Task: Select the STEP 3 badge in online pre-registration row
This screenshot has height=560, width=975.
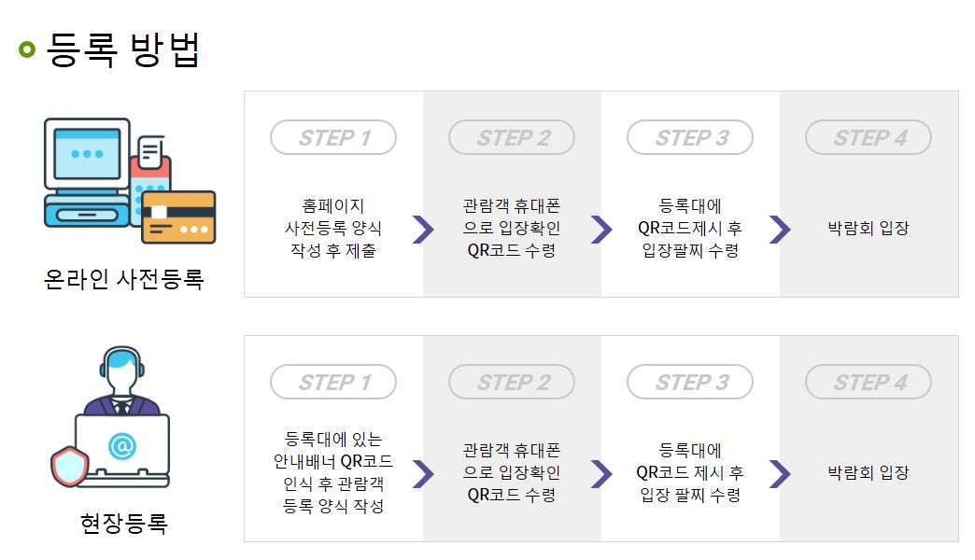Action: 690,137
